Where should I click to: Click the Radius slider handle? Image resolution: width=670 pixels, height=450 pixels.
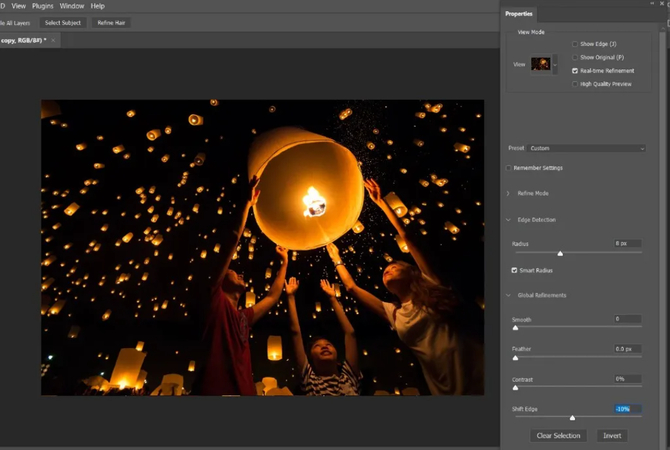point(560,253)
